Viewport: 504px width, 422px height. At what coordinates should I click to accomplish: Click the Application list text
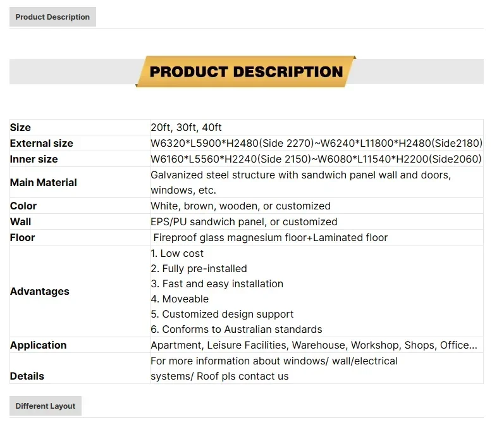point(314,345)
